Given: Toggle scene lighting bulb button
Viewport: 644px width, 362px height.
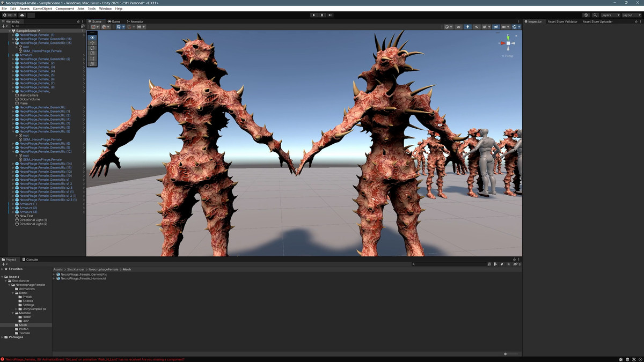Looking at the screenshot, I should 467,27.
